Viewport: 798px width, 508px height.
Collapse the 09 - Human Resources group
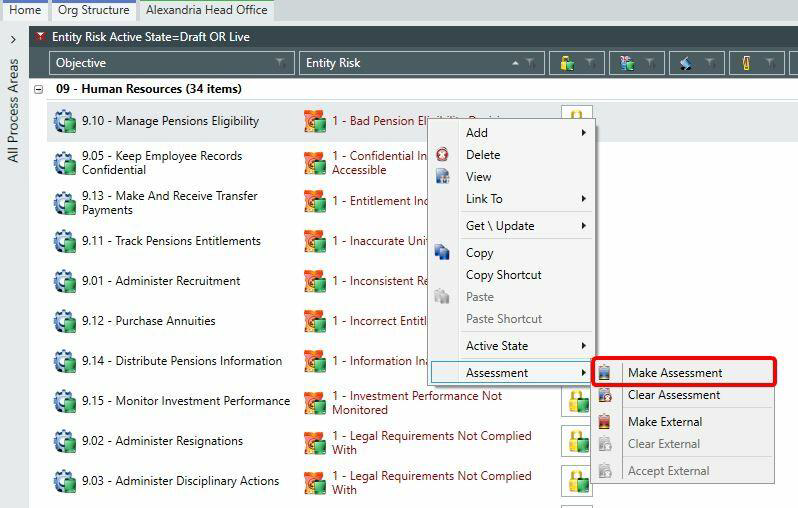click(x=39, y=89)
